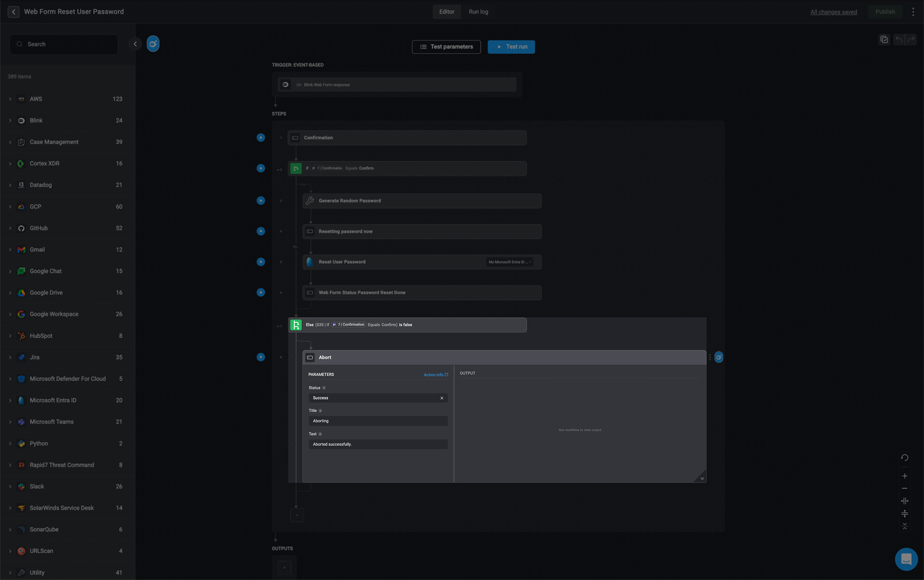The height and width of the screenshot is (580, 924).
Task: Run the Generate Random Password step
Action: [261, 201]
